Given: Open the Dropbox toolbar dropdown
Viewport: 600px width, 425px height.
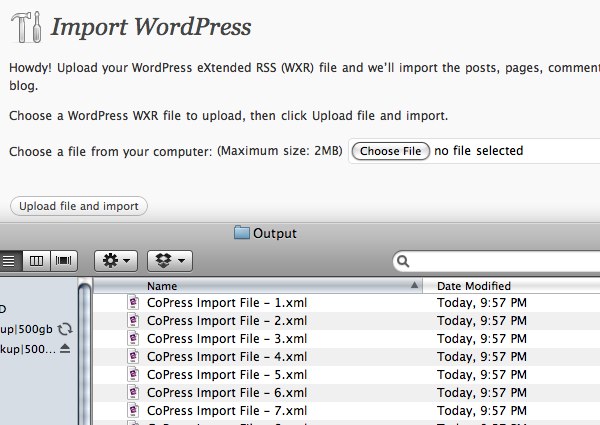Looking at the screenshot, I should 170,261.
